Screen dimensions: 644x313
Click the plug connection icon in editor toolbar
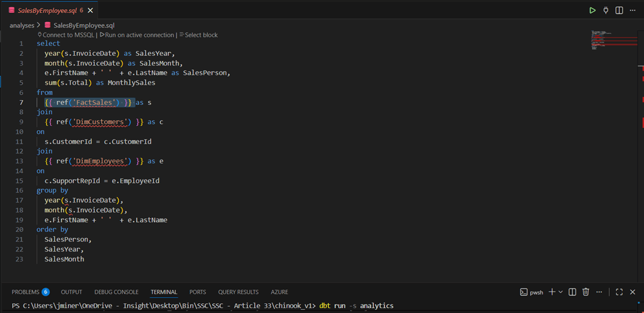pyautogui.click(x=605, y=10)
